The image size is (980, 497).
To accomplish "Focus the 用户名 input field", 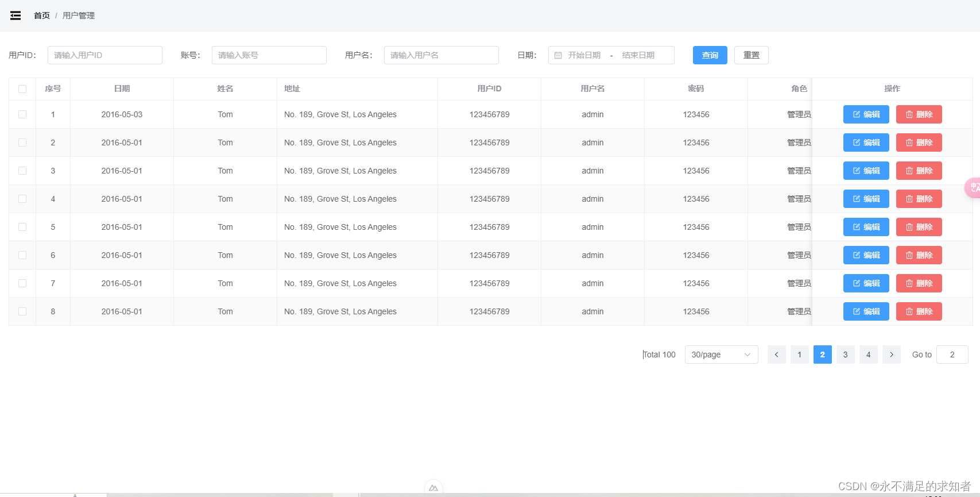I will 441,55.
